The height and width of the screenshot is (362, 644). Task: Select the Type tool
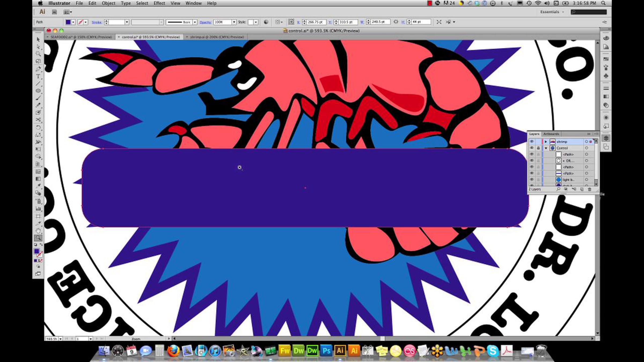coord(38,76)
